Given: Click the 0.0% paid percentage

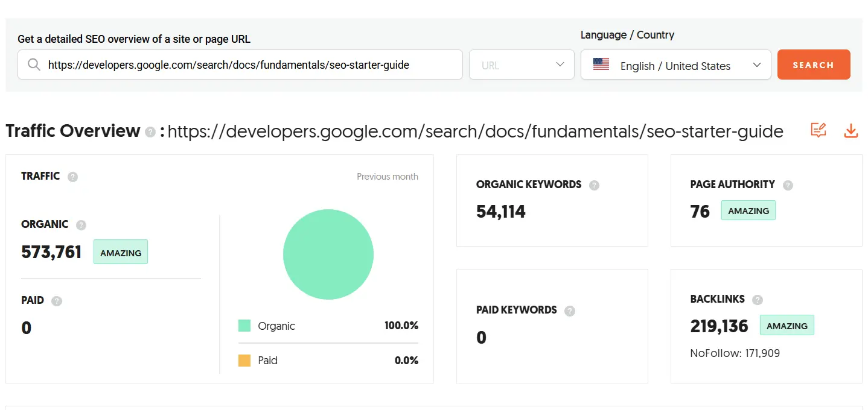Looking at the screenshot, I should click(406, 361).
